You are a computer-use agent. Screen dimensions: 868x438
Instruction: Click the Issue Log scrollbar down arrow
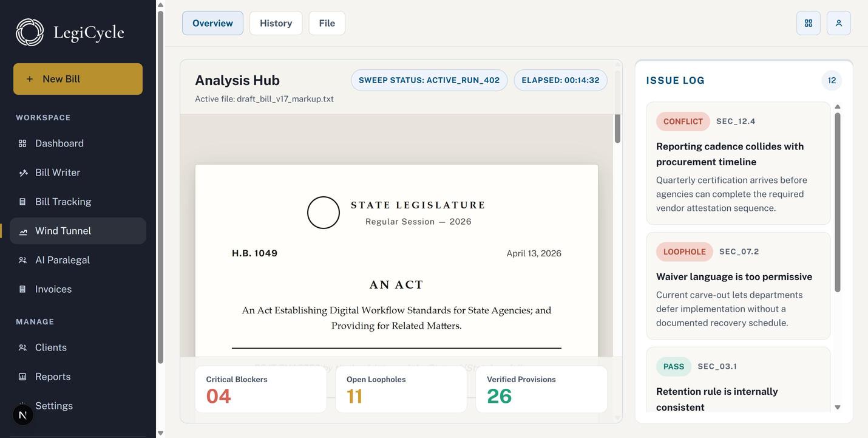point(838,408)
